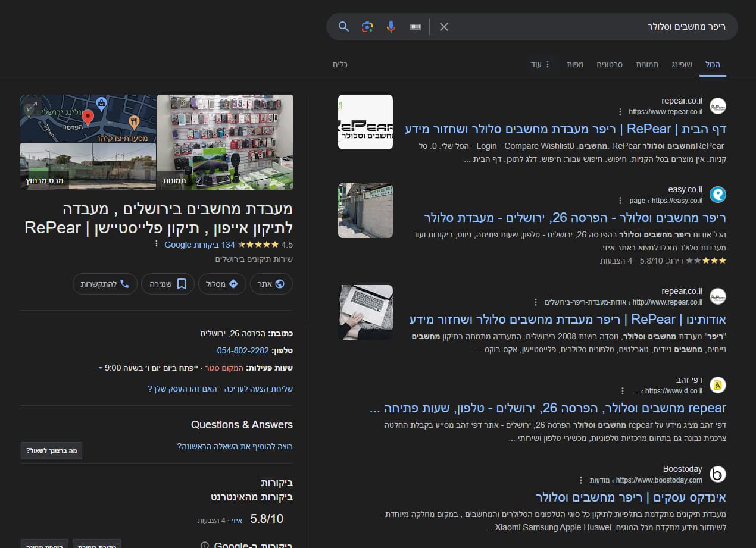Click inside the search text field

[x=589, y=27]
